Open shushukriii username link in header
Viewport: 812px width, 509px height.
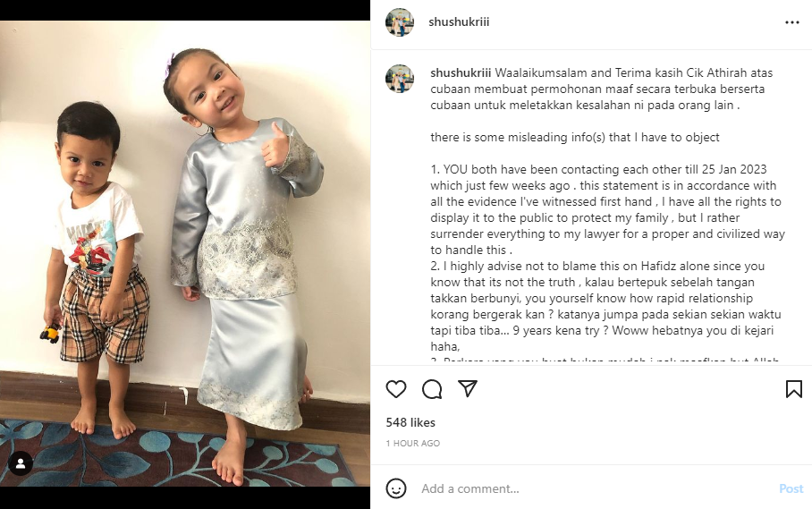[459, 21]
